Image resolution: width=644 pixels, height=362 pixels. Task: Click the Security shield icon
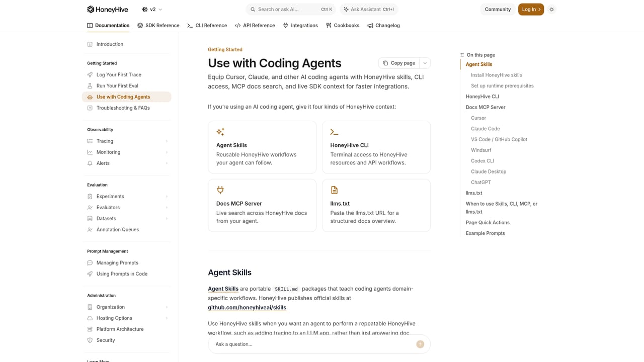pos(90,340)
